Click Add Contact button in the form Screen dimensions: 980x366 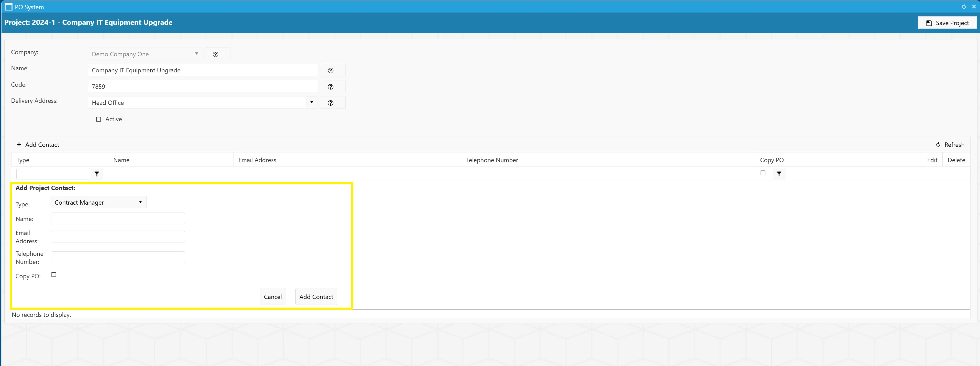[x=316, y=297]
